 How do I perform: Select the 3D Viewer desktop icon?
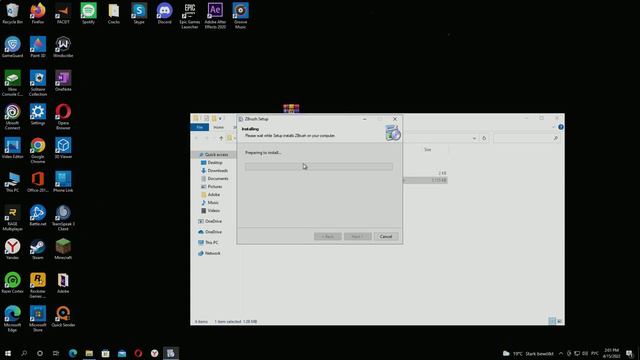click(63, 148)
